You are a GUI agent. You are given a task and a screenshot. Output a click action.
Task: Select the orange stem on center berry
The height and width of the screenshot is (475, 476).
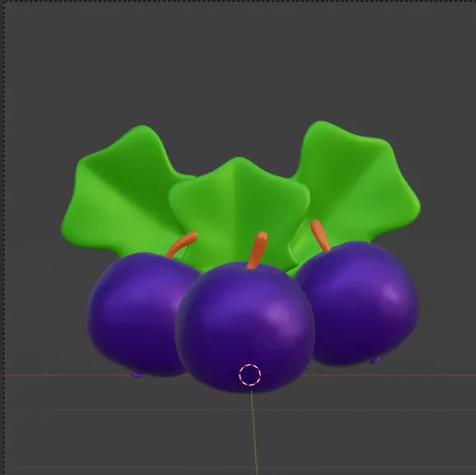(258, 250)
